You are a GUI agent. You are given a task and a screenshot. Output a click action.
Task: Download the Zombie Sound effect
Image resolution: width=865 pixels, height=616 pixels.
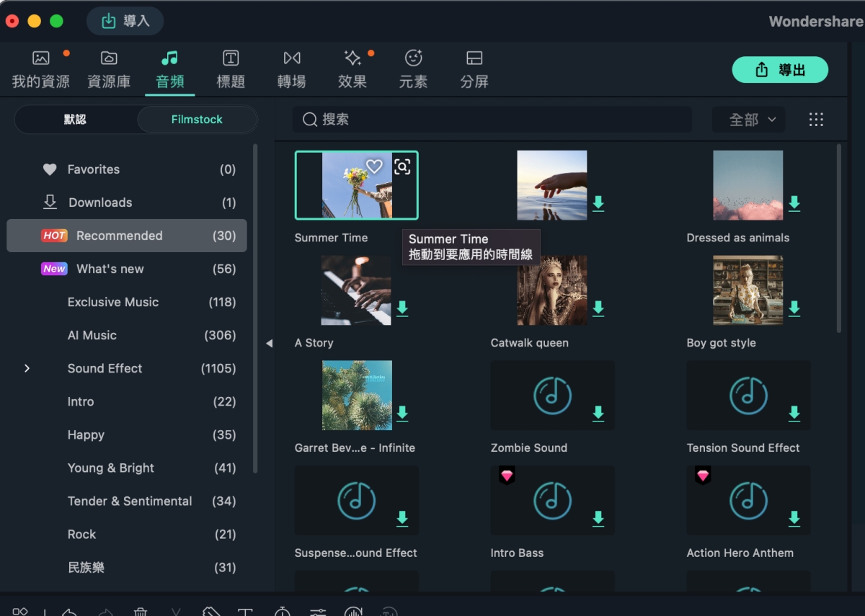point(598,413)
